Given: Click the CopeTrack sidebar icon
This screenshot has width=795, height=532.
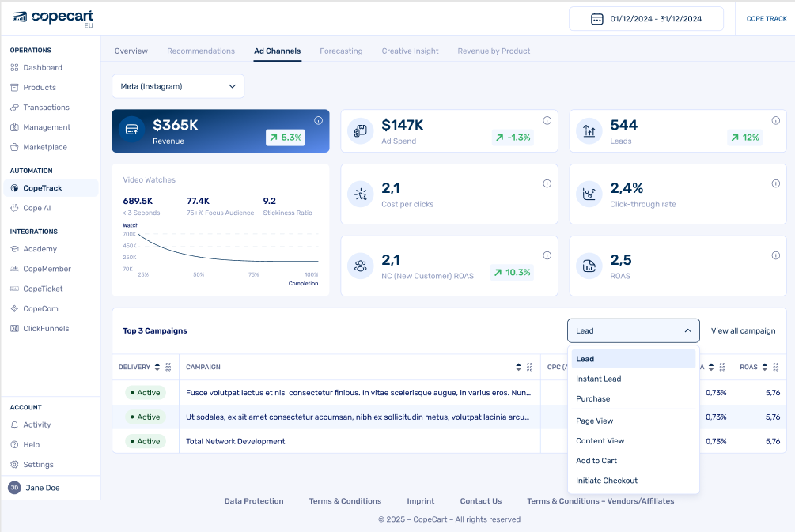Looking at the screenshot, I should pos(14,188).
